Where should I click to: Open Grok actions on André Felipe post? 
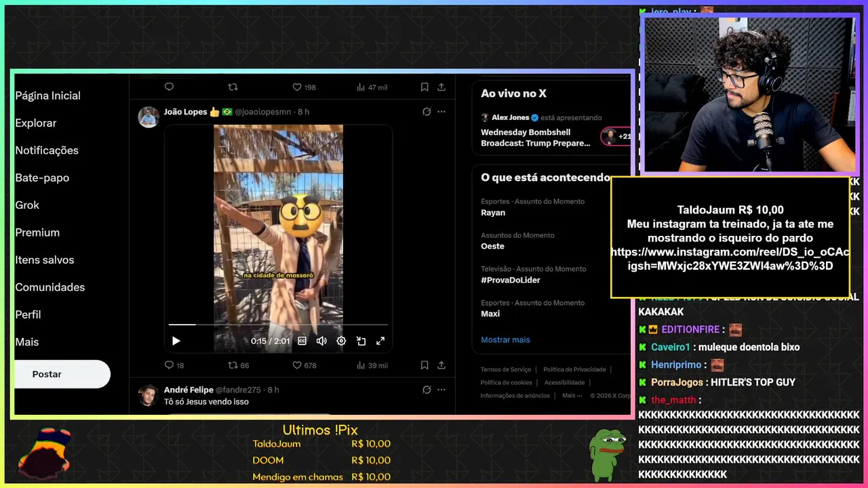click(427, 390)
